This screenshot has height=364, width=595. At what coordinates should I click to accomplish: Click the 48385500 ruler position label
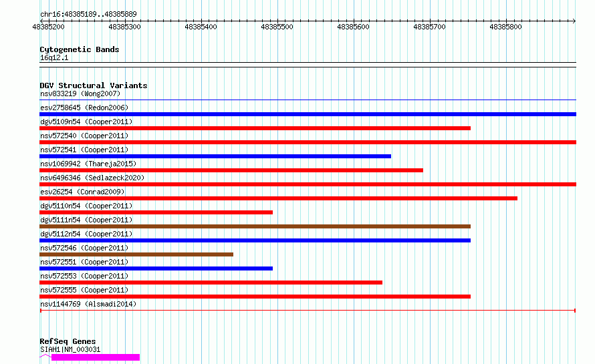click(x=277, y=27)
